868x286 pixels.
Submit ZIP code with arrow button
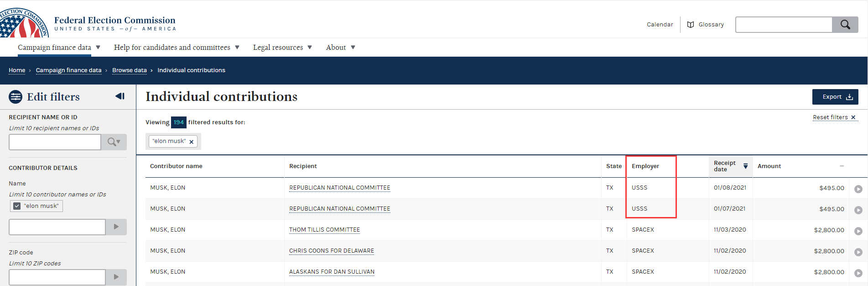(116, 277)
